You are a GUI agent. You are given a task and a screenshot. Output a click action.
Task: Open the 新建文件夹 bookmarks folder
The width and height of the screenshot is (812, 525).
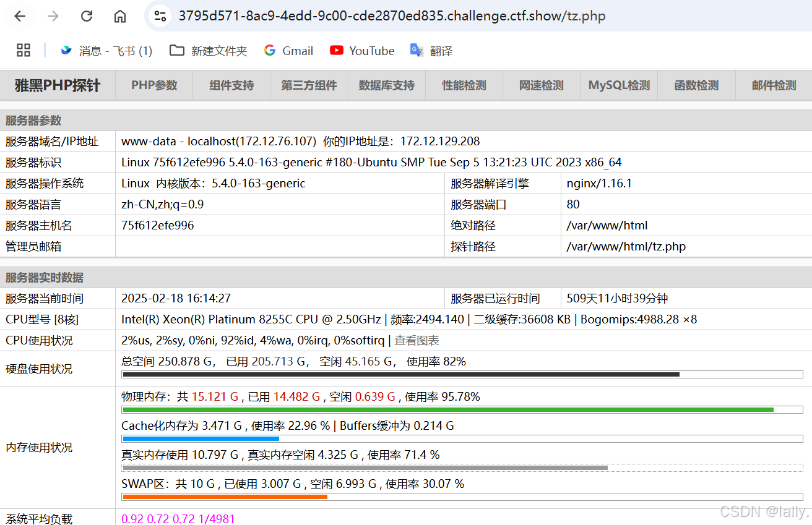click(x=209, y=51)
